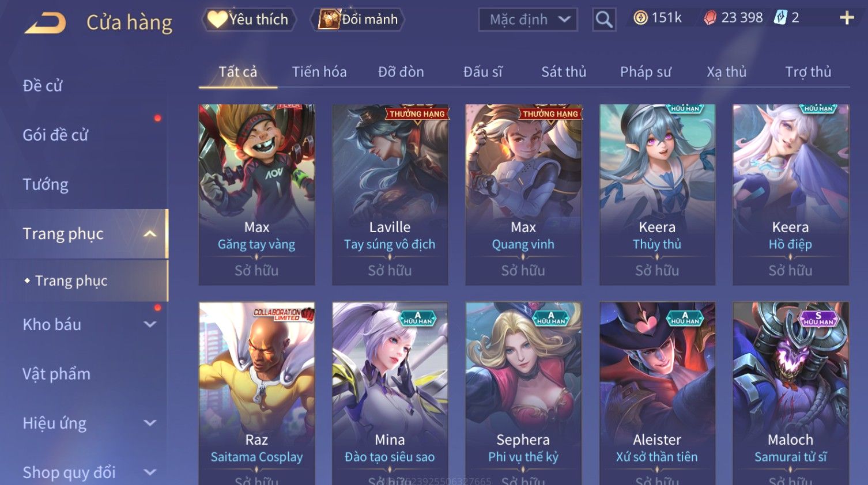Select the Xạ thủ category tab
This screenshot has height=485, width=868.
pyautogui.click(x=727, y=72)
